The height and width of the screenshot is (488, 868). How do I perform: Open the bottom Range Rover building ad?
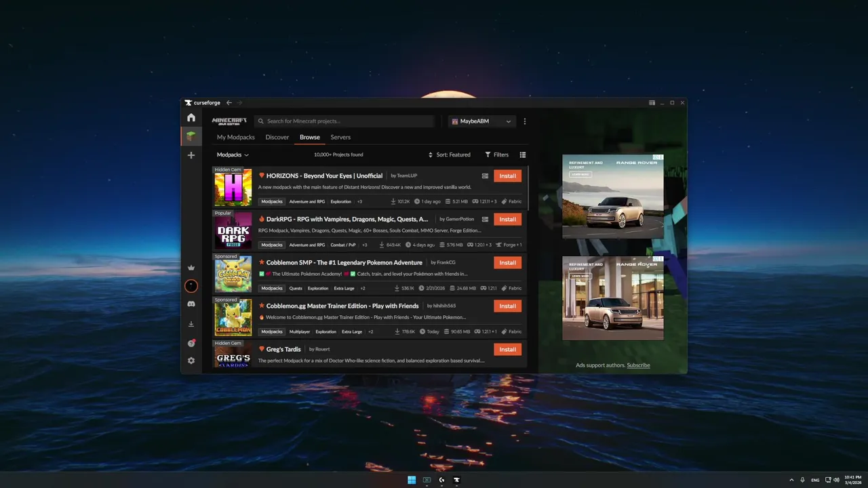(612, 298)
